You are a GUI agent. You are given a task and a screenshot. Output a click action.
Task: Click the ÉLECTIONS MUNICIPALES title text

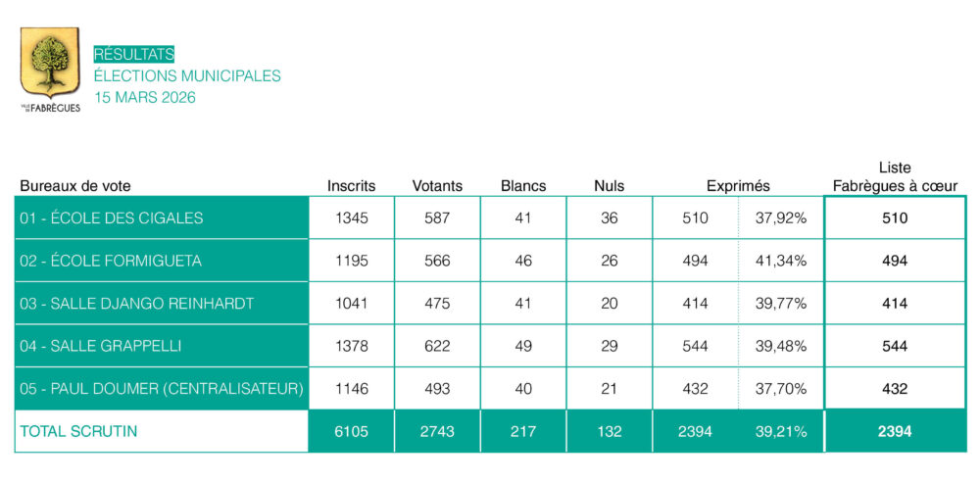click(x=187, y=75)
